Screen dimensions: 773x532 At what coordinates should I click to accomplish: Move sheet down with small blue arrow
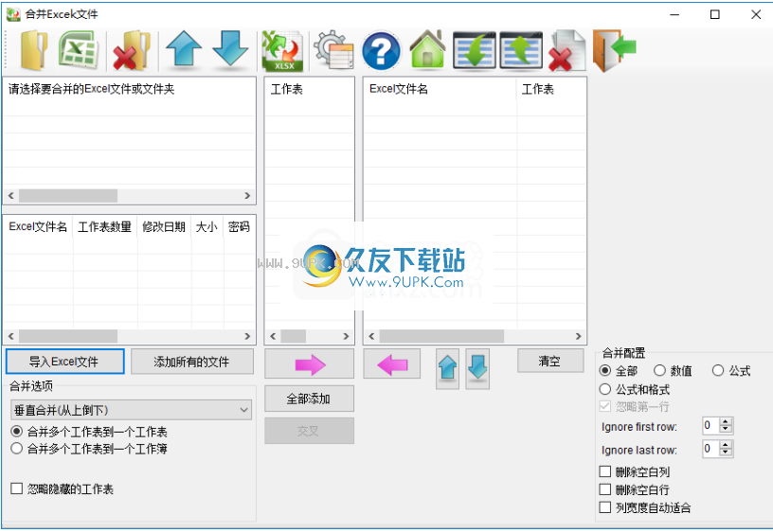point(477,368)
